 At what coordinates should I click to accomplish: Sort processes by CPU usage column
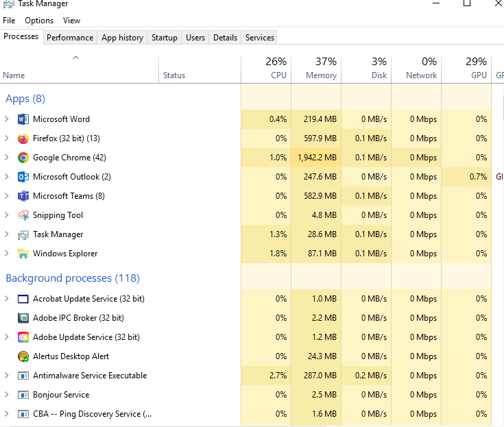[x=266, y=69]
